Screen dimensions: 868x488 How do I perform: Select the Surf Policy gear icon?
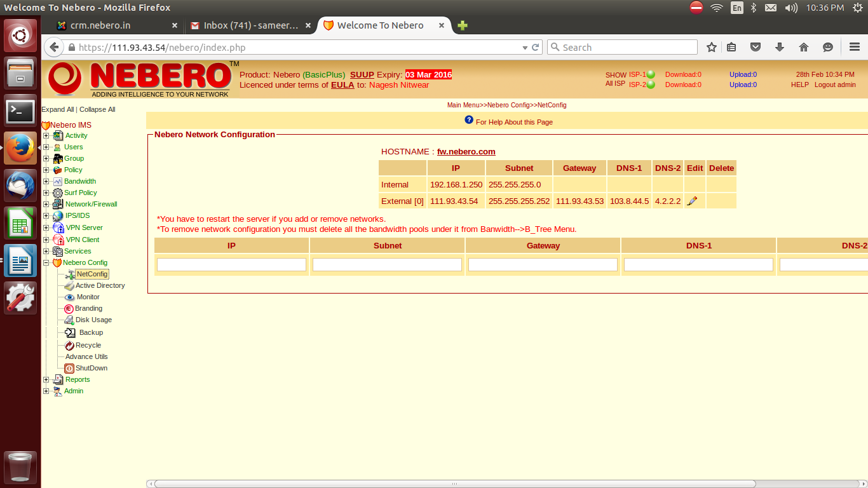pyautogui.click(x=58, y=193)
